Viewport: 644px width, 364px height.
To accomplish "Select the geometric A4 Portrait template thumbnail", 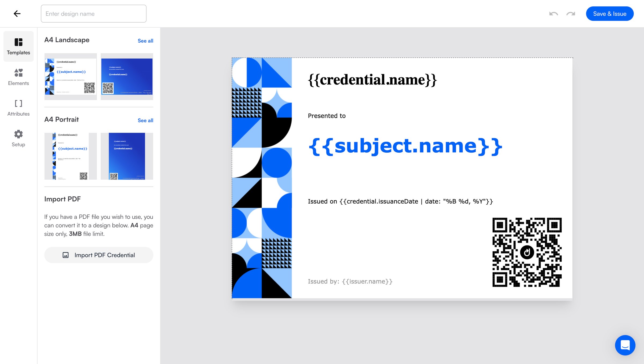I will (71, 156).
